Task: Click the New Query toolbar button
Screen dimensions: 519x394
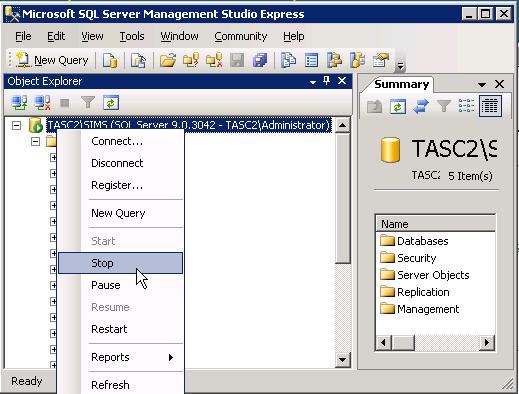Action: pos(52,60)
